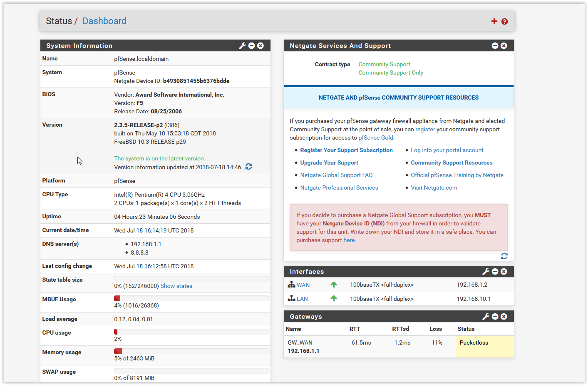This screenshot has width=588, height=385.
Task: Open the Dashboard breadcrumb link
Action: (104, 21)
